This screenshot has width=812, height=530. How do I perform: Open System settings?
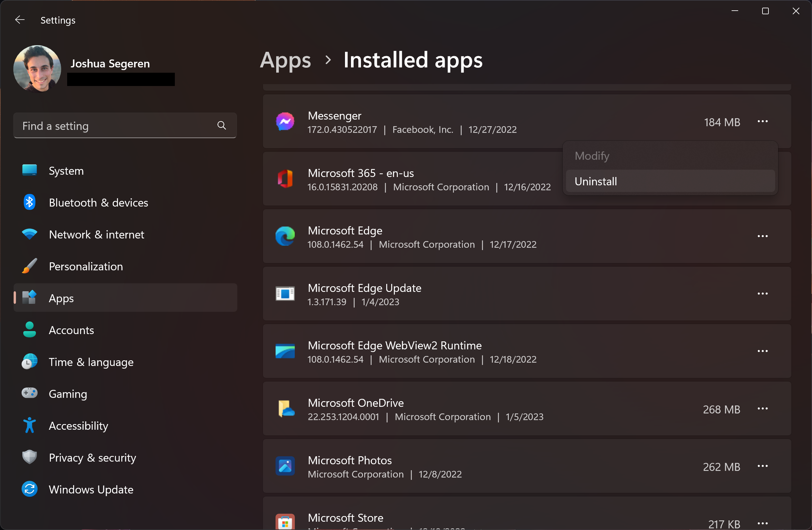(125, 171)
